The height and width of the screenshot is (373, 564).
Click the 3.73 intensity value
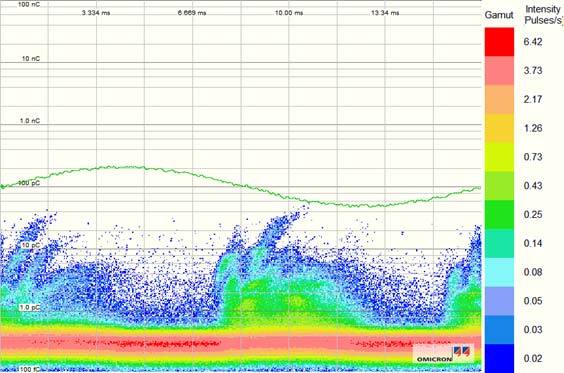pyautogui.click(x=533, y=70)
